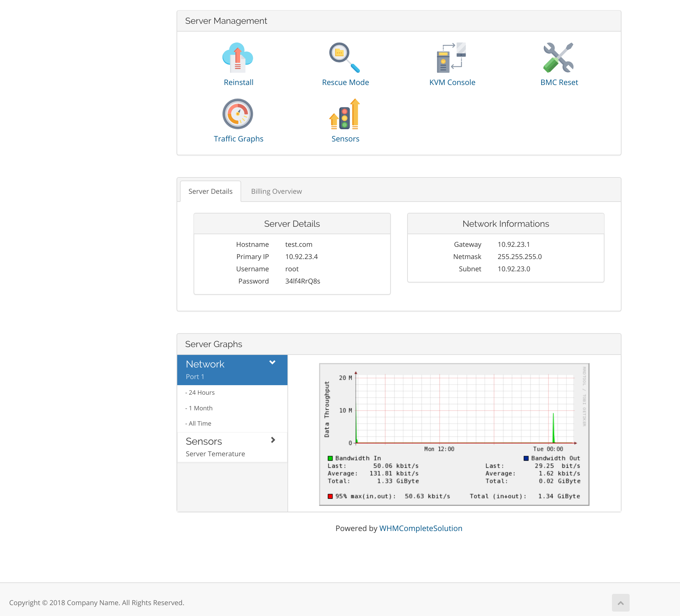Click the Reinstall cloud upload icon
Image resolution: width=680 pixels, height=616 pixels.
click(238, 57)
